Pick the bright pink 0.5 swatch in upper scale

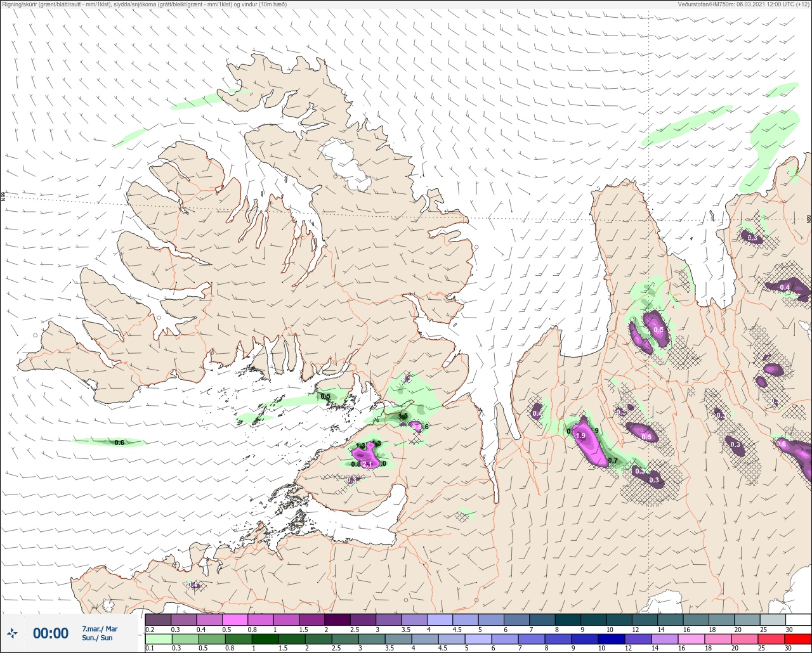(235, 619)
